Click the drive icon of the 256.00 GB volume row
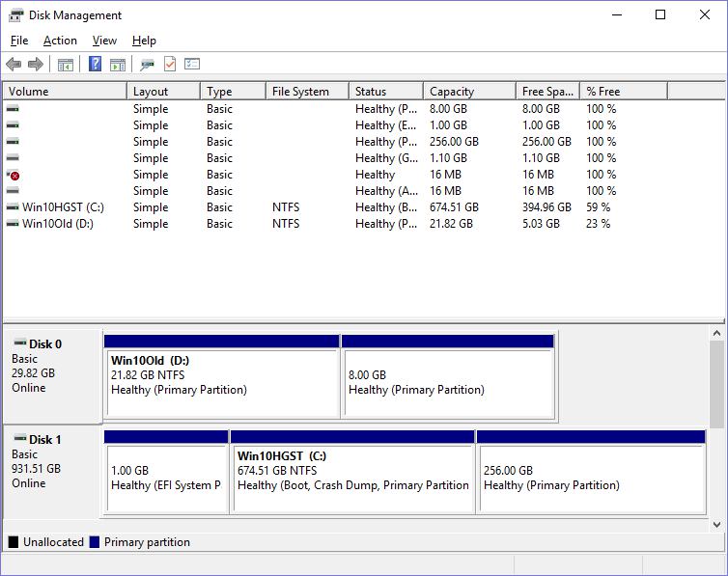728x576 pixels. pyautogui.click(x=13, y=142)
